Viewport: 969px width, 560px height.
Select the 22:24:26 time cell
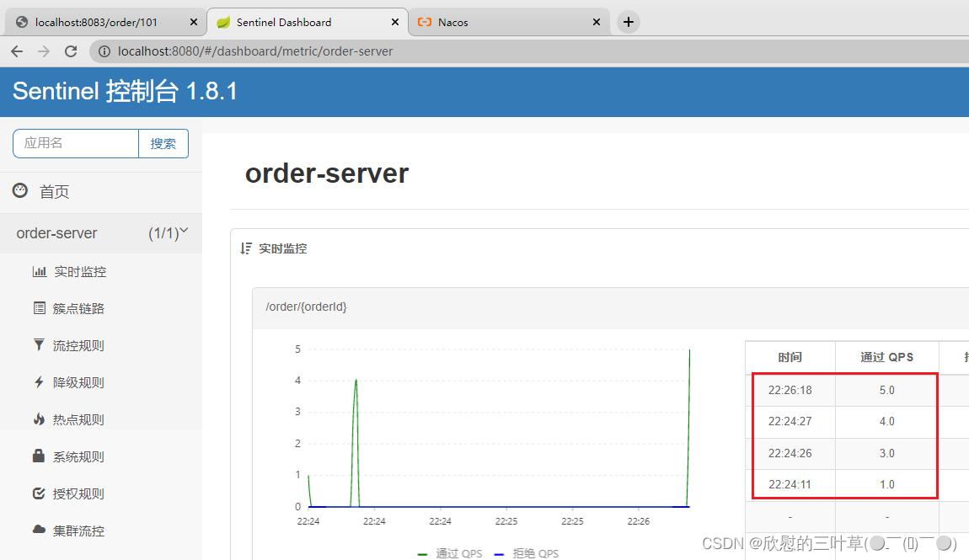[790, 453]
